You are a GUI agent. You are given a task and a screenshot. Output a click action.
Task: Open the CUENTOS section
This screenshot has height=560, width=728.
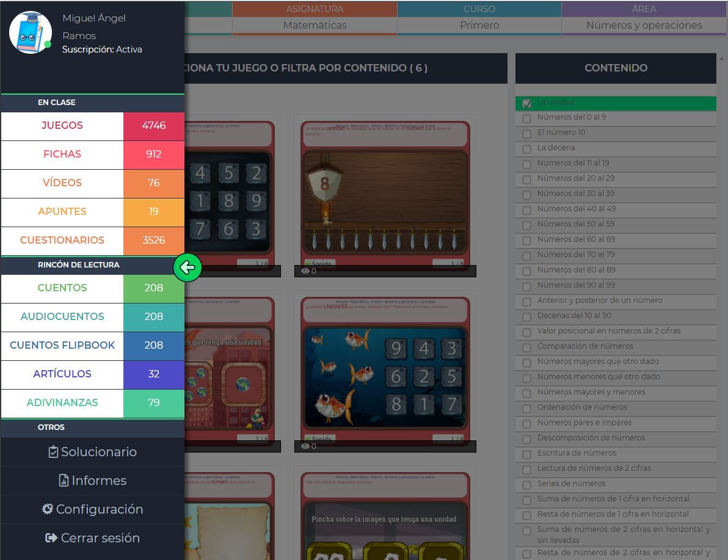click(x=62, y=288)
